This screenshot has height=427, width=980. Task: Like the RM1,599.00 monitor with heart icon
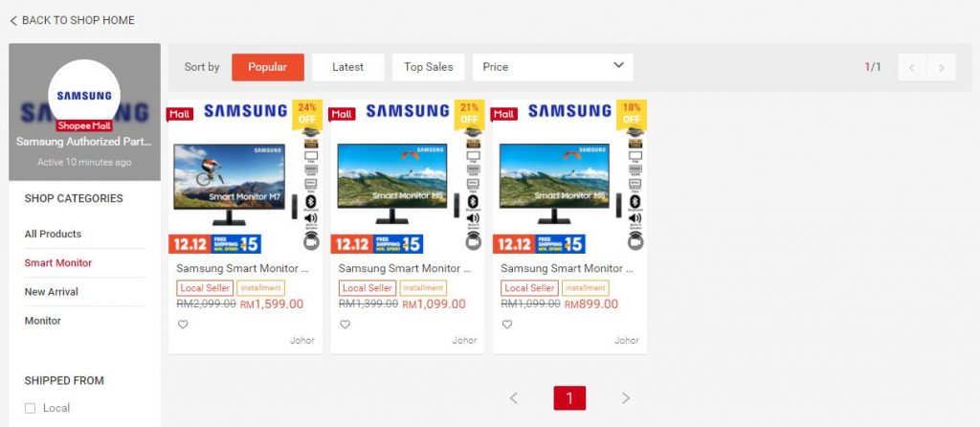[183, 325]
